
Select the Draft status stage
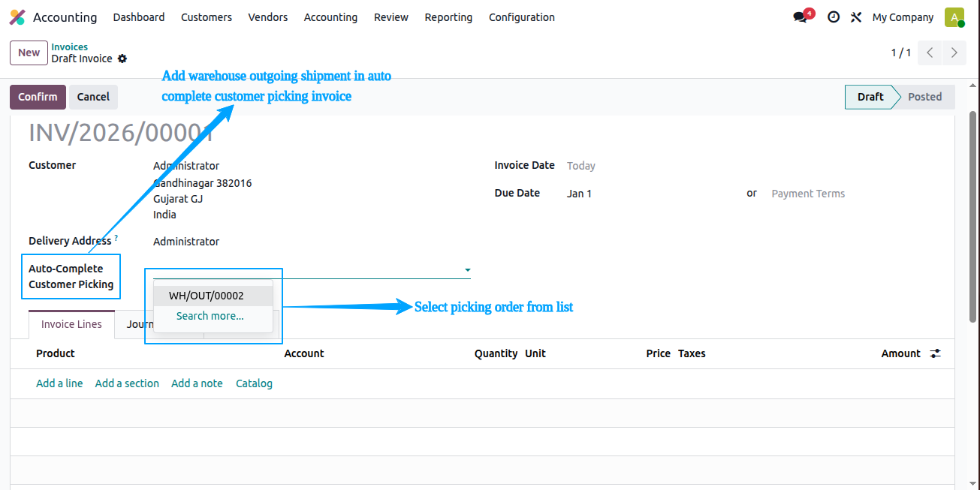[x=870, y=97]
